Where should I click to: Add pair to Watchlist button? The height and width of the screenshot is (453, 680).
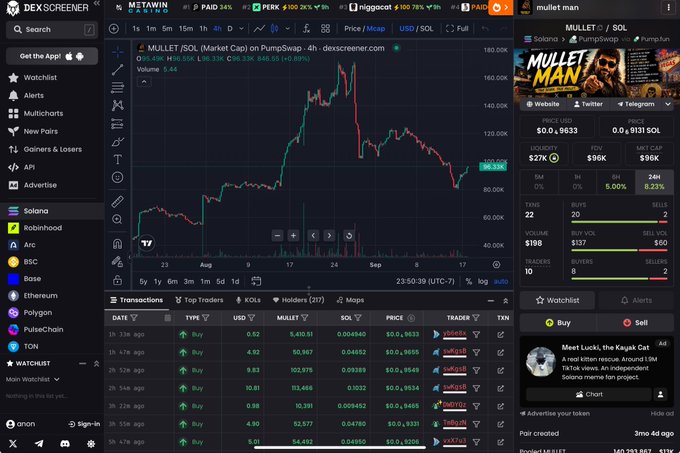click(x=557, y=300)
